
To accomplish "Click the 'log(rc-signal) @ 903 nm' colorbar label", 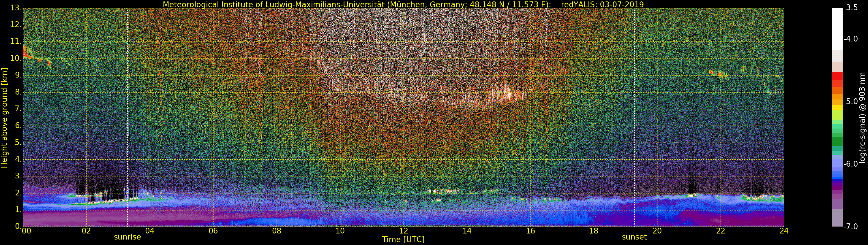I will 862,117.
